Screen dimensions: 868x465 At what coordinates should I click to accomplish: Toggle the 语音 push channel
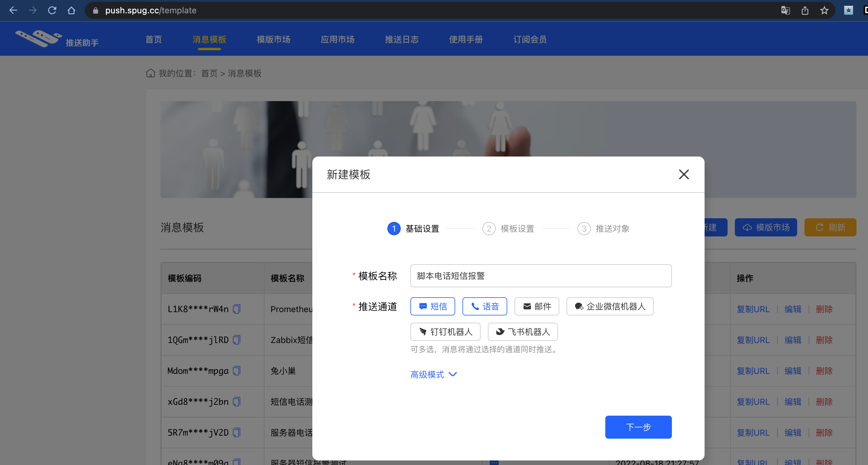click(485, 306)
